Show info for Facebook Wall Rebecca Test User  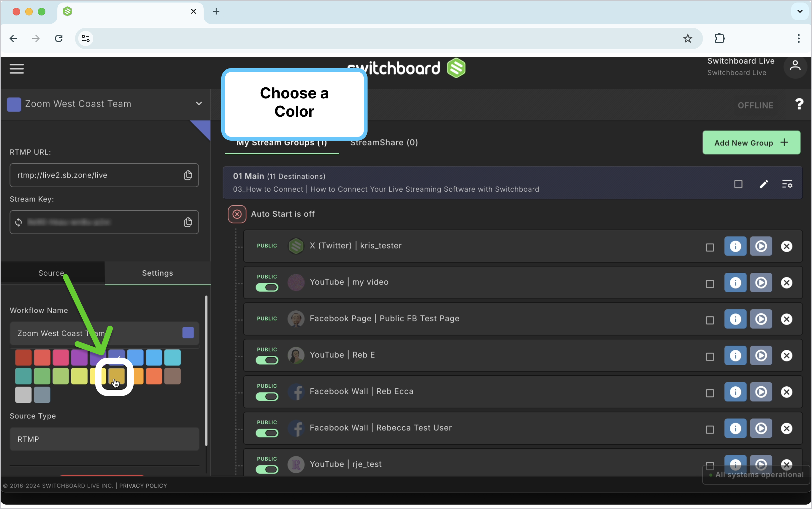pyautogui.click(x=735, y=428)
